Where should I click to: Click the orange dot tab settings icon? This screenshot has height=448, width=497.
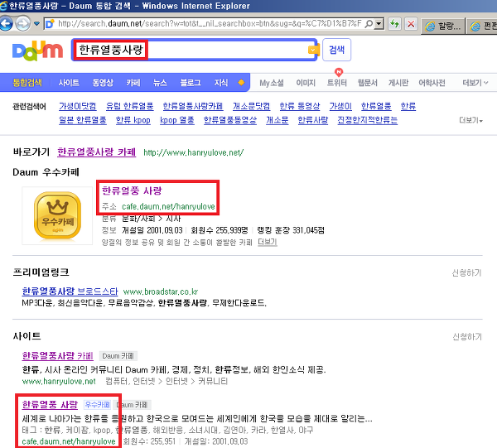coord(241,83)
